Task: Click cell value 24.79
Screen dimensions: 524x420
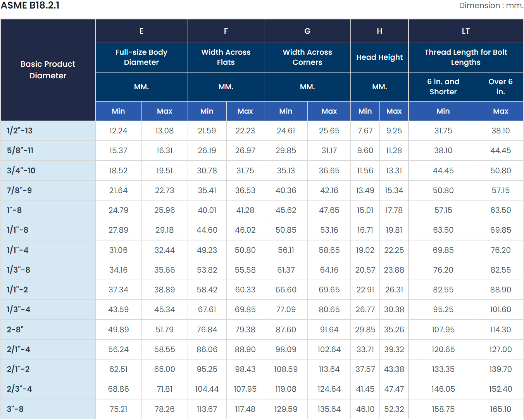Action: (x=118, y=210)
